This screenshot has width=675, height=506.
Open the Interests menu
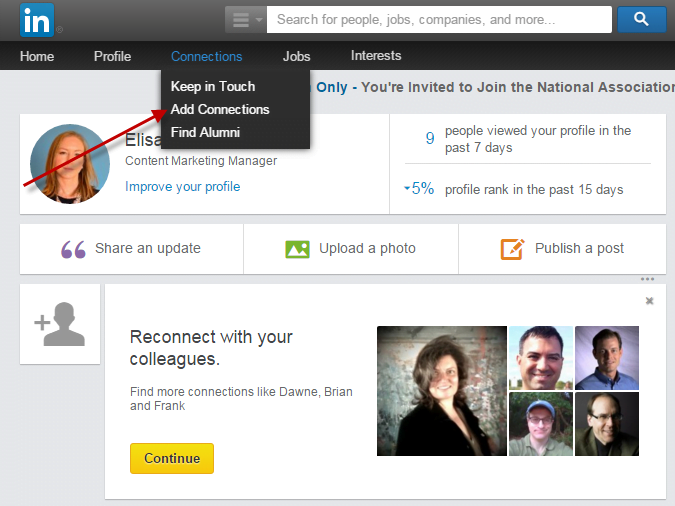click(376, 56)
